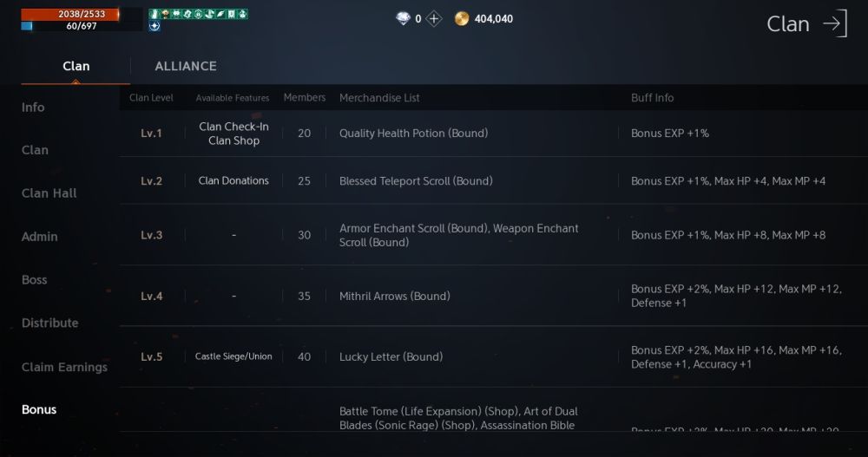Click the gold coin currency icon
Screen dimensions: 868x457
click(x=461, y=18)
